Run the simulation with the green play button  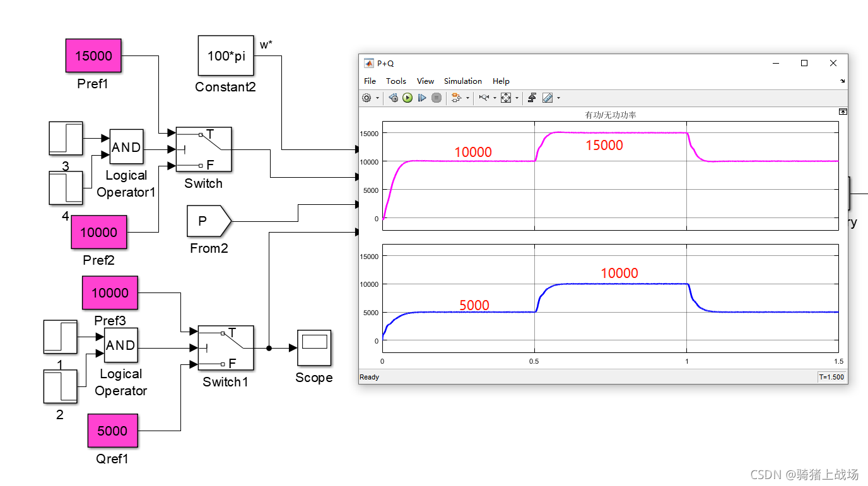(x=408, y=98)
